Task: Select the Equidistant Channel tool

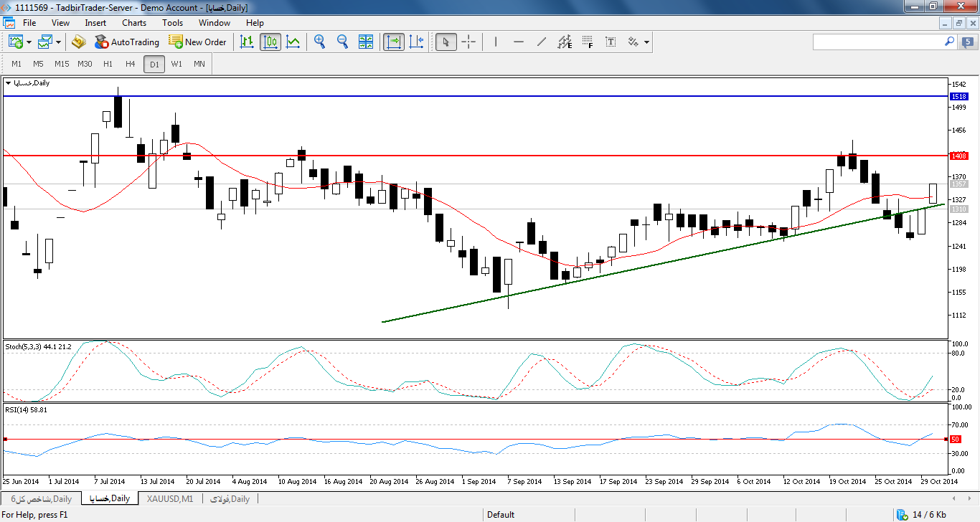Action: click(565, 42)
